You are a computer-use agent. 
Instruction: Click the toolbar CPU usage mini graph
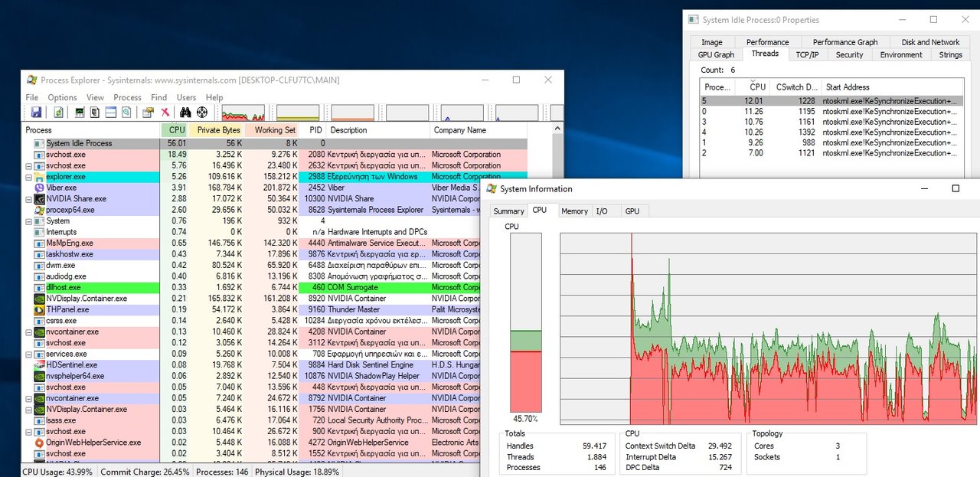243,113
